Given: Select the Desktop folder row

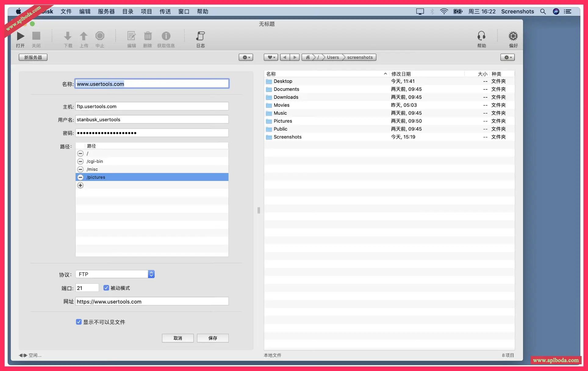Looking at the screenshot, I should point(389,81).
